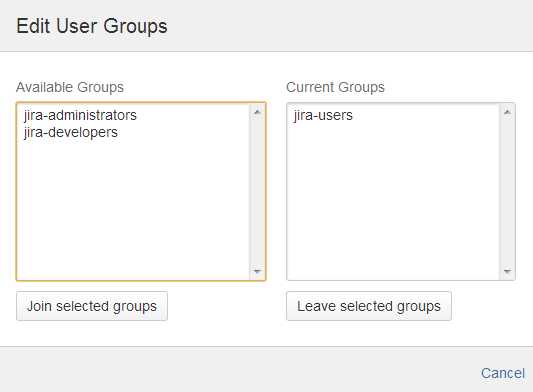Screen dimensions: 533x392
Task: Cancel the Edit User Groups dialog
Action: 503,373
